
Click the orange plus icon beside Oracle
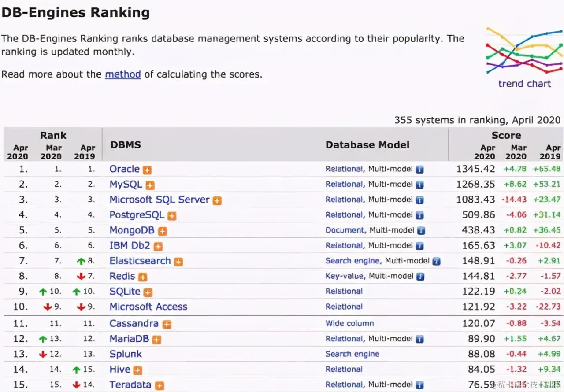[x=147, y=170]
